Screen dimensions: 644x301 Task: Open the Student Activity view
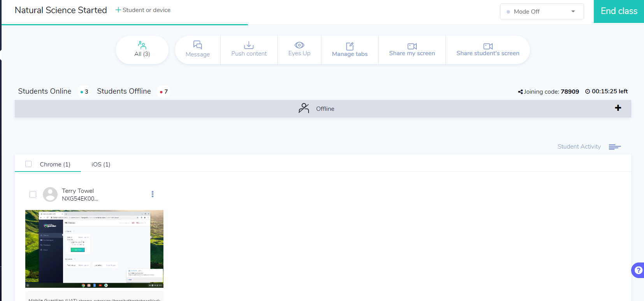click(579, 147)
